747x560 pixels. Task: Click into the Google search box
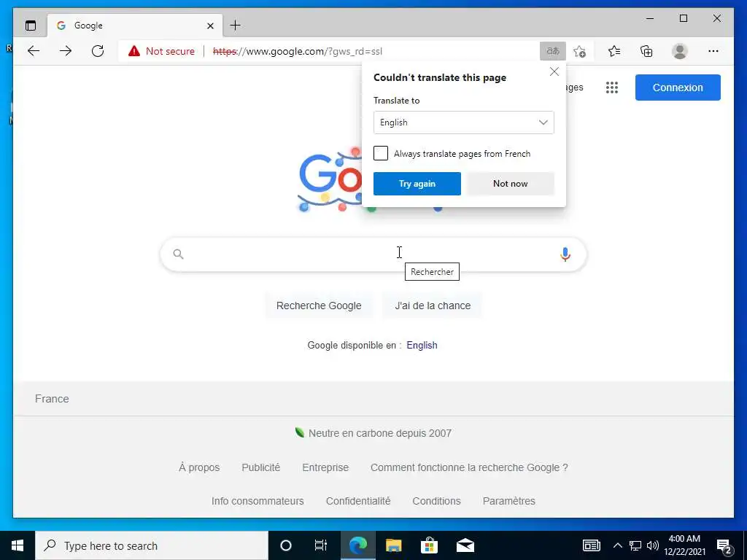(x=373, y=254)
